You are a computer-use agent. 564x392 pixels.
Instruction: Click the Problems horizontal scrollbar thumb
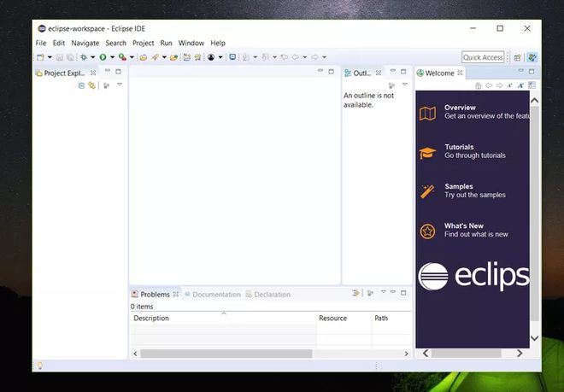point(226,354)
